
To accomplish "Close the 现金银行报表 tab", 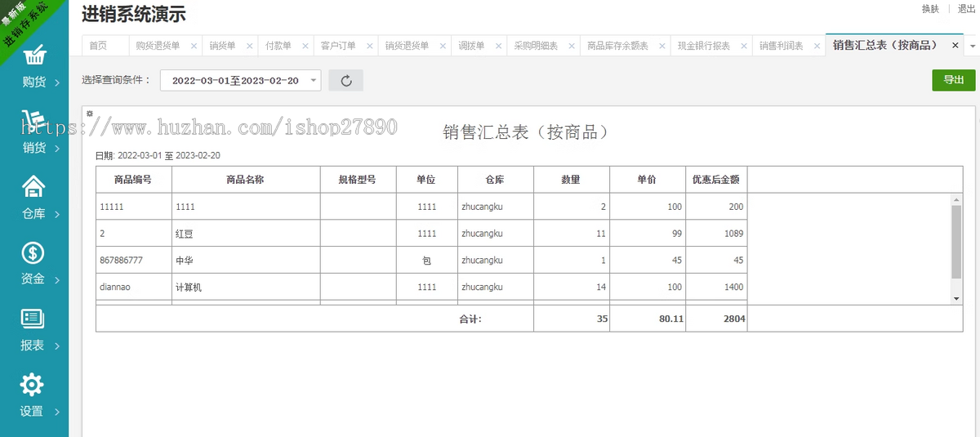I will 743,46.
